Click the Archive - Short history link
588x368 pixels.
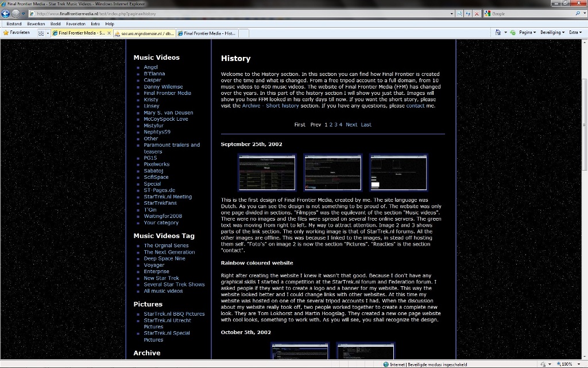270,106
